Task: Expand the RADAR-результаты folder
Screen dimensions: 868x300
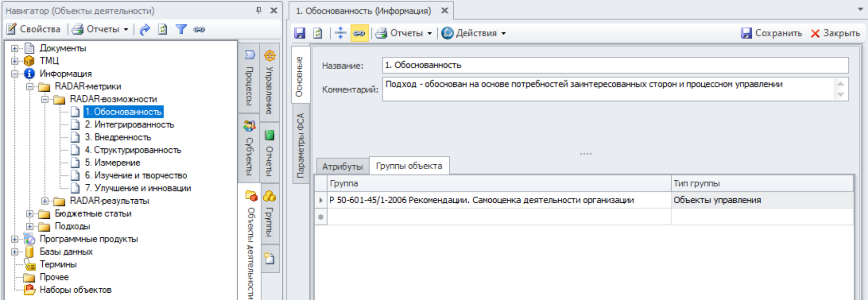Action: [45, 201]
